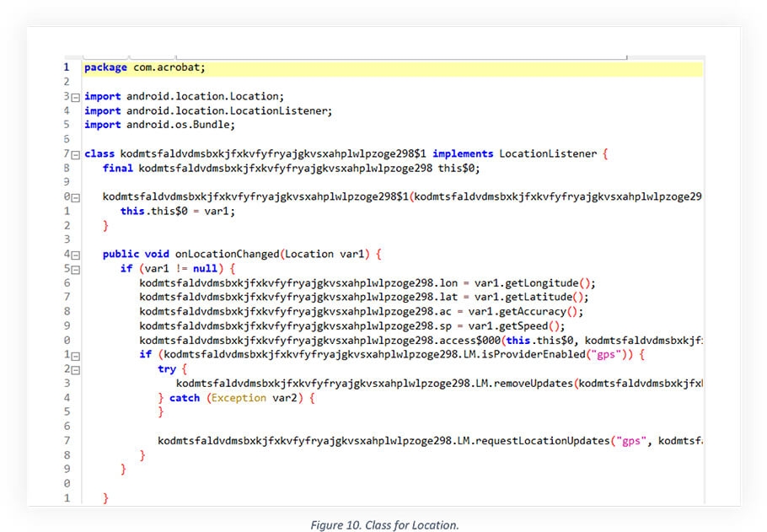This screenshot has height=532, width=767.
Task: Click 'import android.location.LocationListener;' line
Action: [208, 110]
